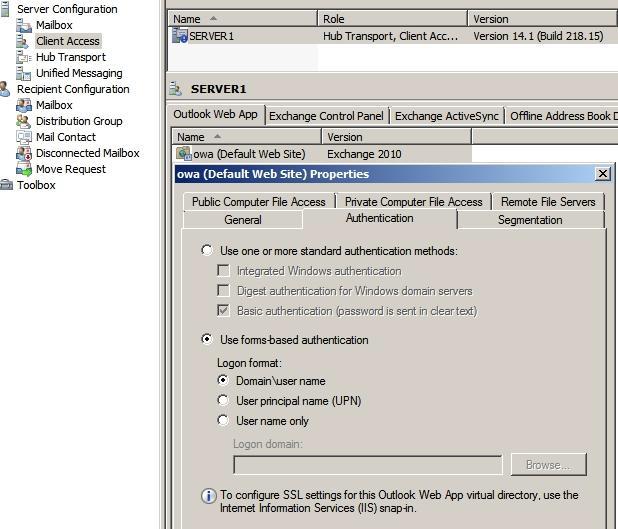The width and height of the screenshot is (618, 529).
Task: Select the owa (Default Web Site) row
Action: click(322, 154)
